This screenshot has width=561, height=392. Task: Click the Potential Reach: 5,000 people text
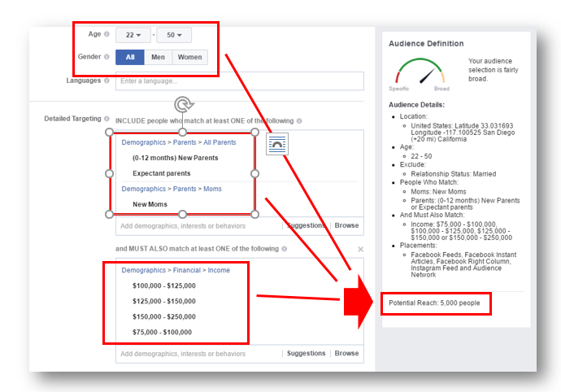(434, 303)
